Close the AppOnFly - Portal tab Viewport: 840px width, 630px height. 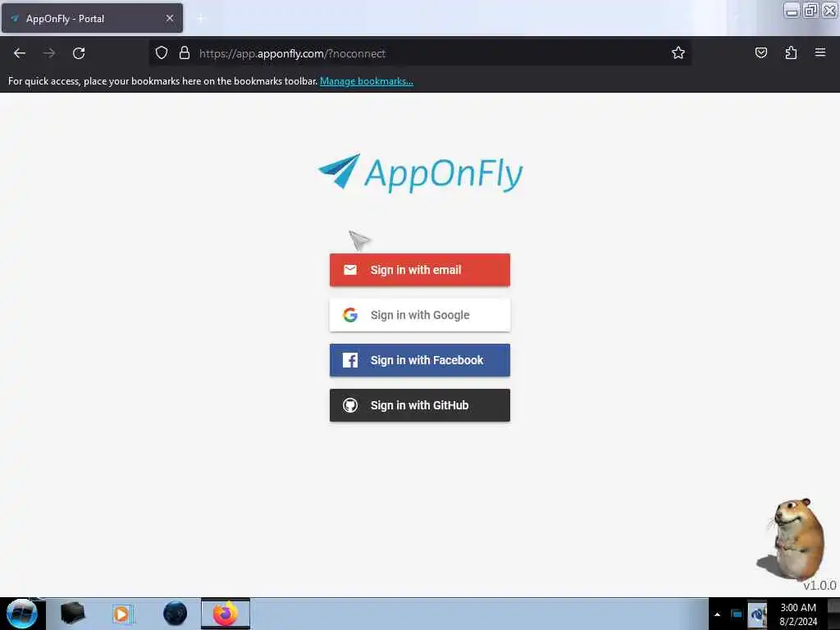coord(170,18)
